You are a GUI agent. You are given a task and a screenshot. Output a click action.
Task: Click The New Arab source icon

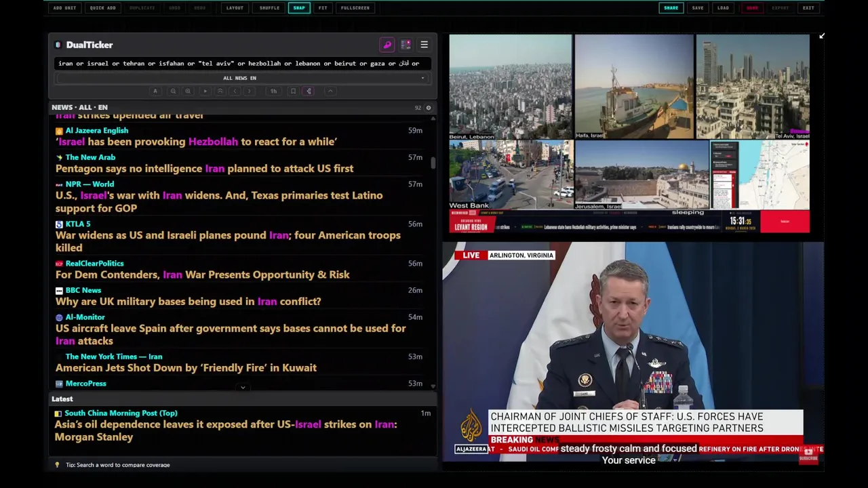59,157
